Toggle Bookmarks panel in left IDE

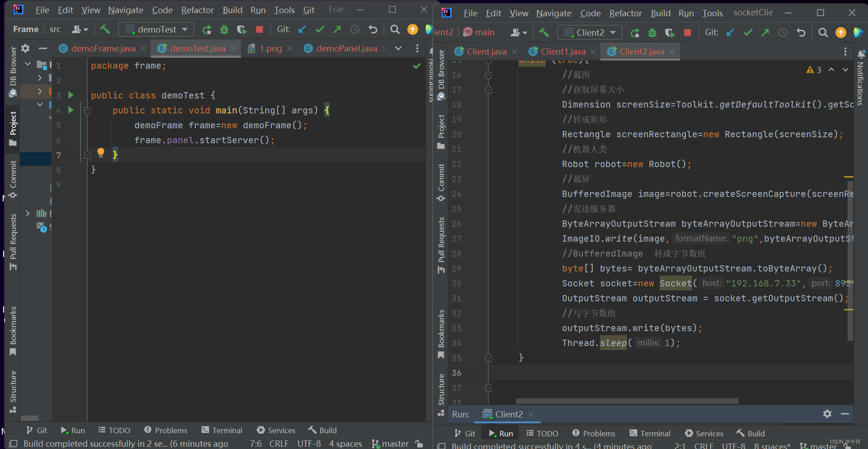(13, 331)
